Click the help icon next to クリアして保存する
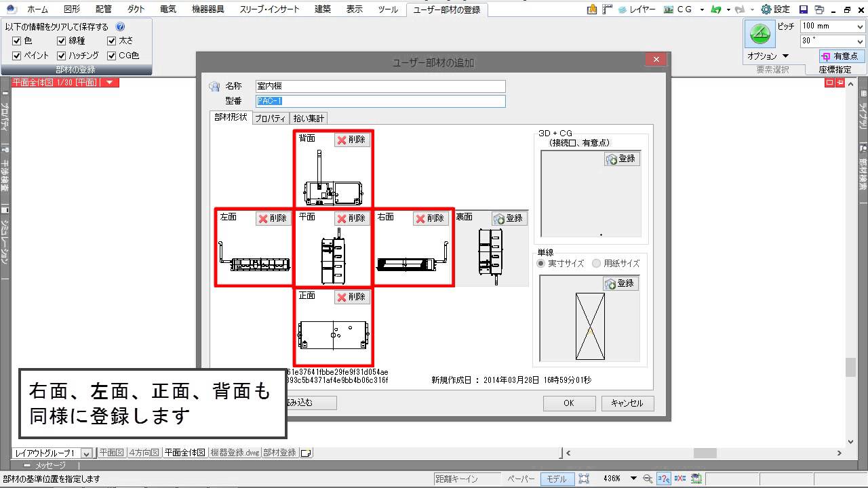The image size is (868, 488). 120,26
